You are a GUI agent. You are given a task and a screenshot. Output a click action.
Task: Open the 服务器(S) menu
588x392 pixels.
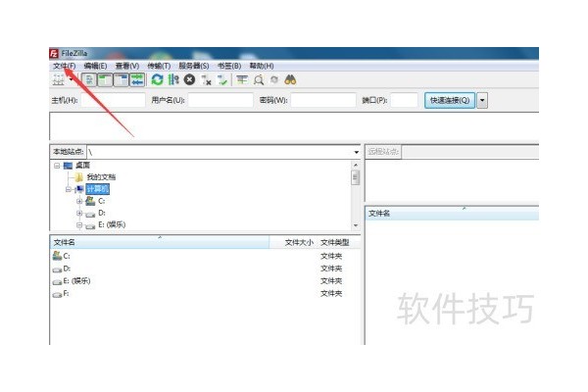[x=193, y=66]
